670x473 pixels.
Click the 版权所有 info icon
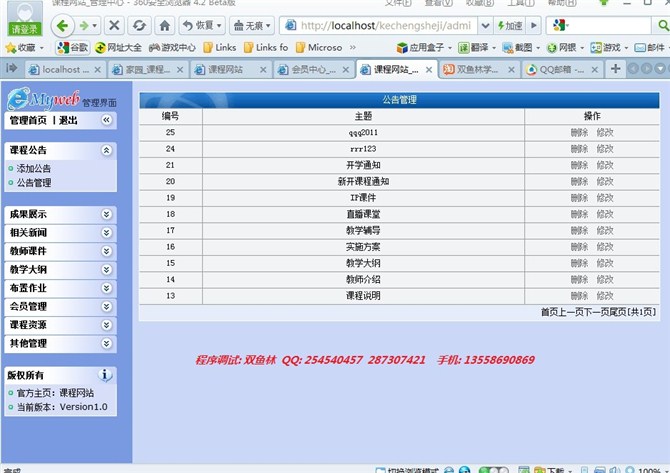pyautogui.click(x=105, y=375)
